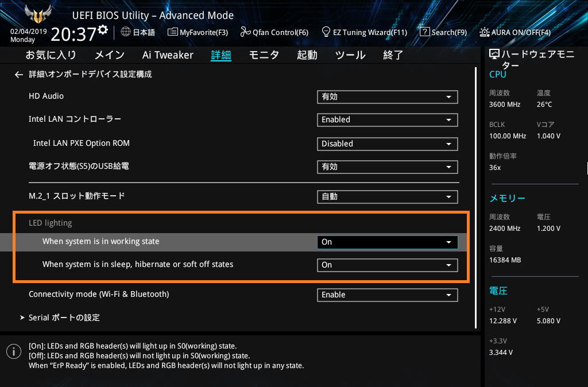Viewport: 588px width, 387px height.
Task: Click the 2400 MHz memory frequency value
Action: [x=505, y=229]
